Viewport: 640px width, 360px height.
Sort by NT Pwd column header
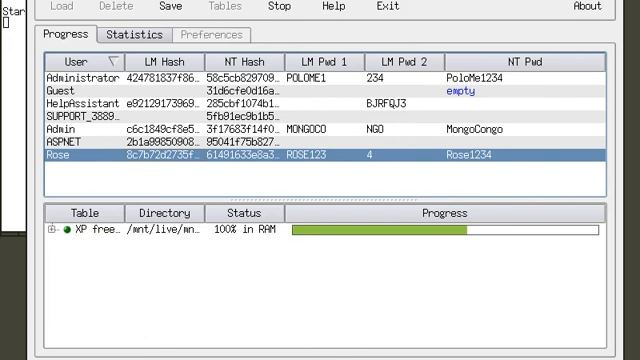click(525, 62)
